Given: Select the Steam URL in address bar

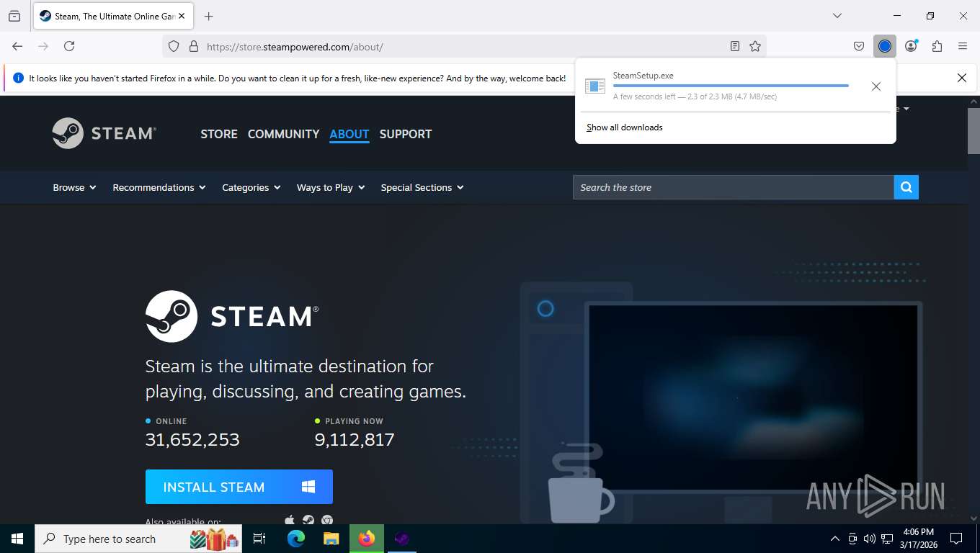Looking at the screenshot, I should click(295, 47).
